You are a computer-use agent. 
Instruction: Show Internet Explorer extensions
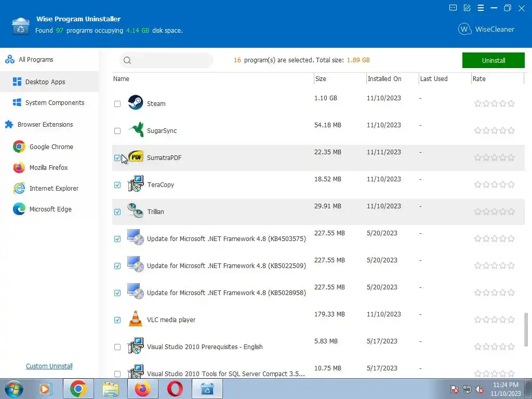pyautogui.click(x=49, y=188)
